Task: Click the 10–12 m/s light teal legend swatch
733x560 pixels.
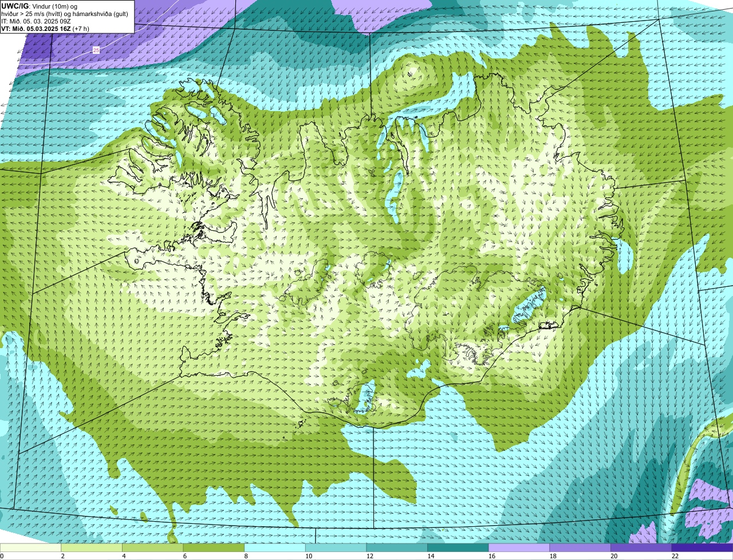Action: pos(336,547)
